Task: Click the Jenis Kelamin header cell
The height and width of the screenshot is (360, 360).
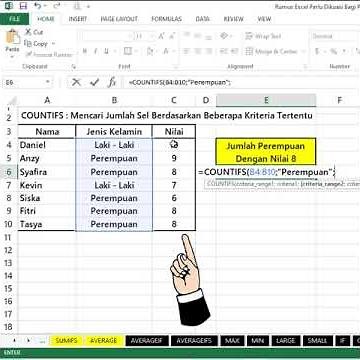Action: 114,132
